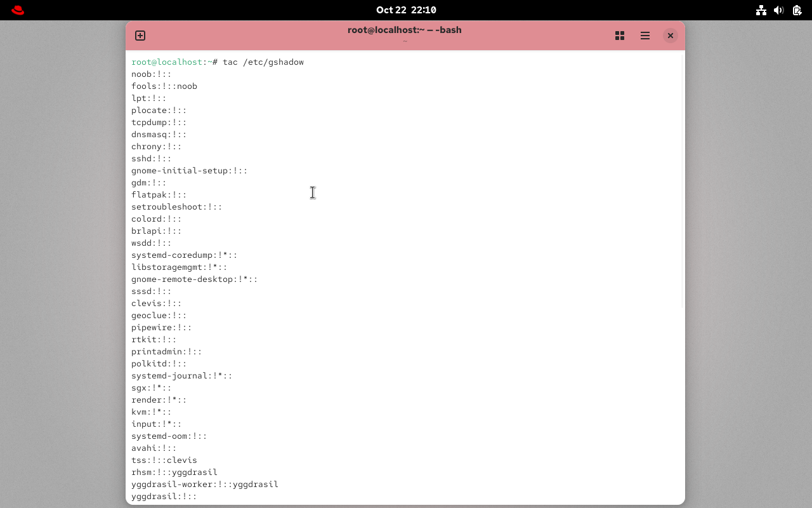Click the rhsm gshadow entry line

pyautogui.click(x=174, y=472)
